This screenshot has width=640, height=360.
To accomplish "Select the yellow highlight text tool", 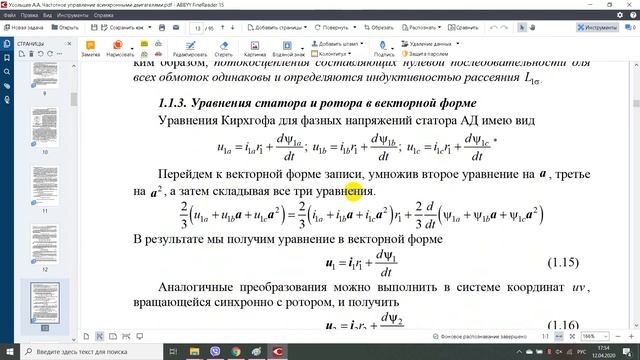I will (x=144, y=44).
